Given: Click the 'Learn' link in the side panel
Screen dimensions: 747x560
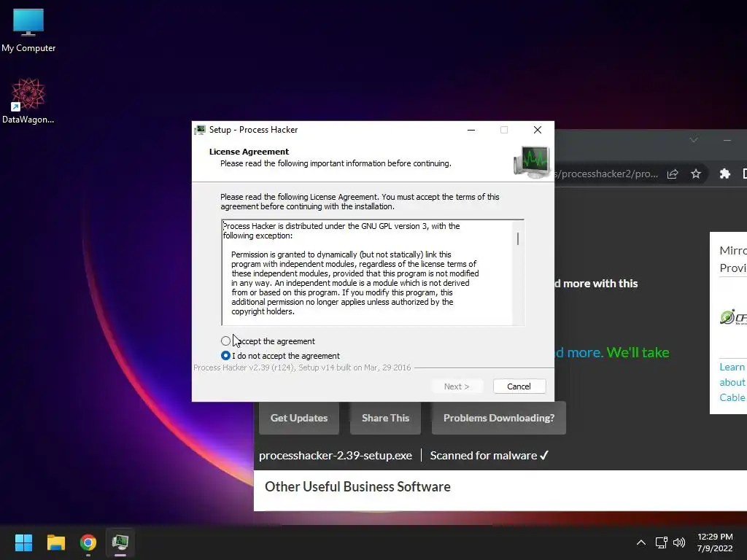Looking at the screenshot, I should tap(732, 367).
